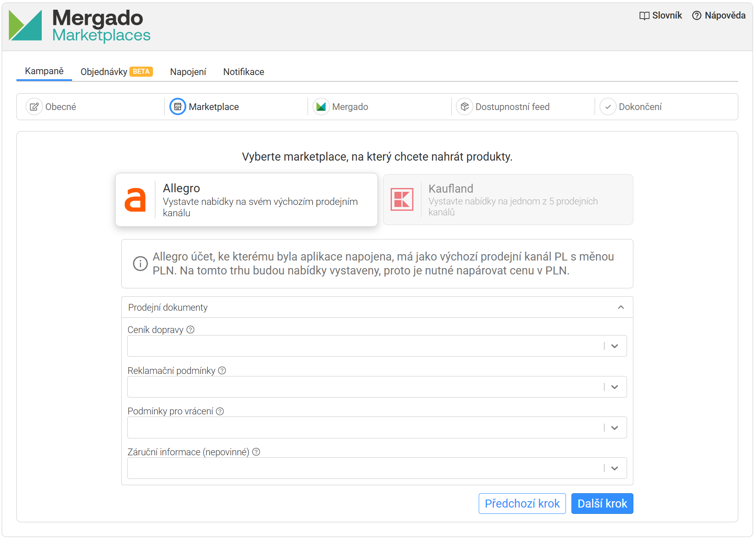Click the Dostupnostní feed box icon
The height and width of the screenshot is (540, 756).
pos(464,107)
